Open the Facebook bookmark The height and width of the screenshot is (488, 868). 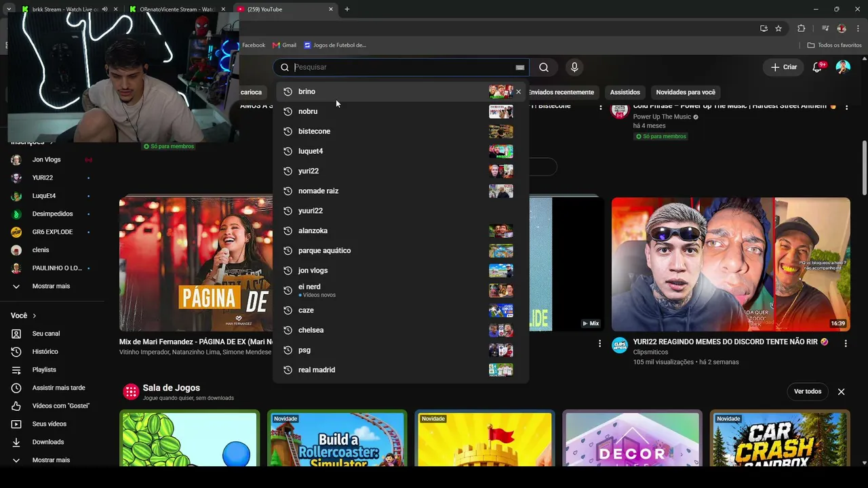253,45
